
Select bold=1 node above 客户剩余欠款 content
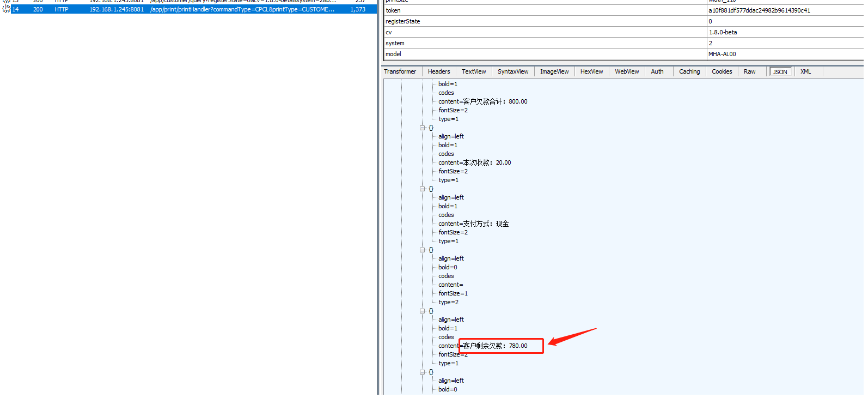(448, 328)
